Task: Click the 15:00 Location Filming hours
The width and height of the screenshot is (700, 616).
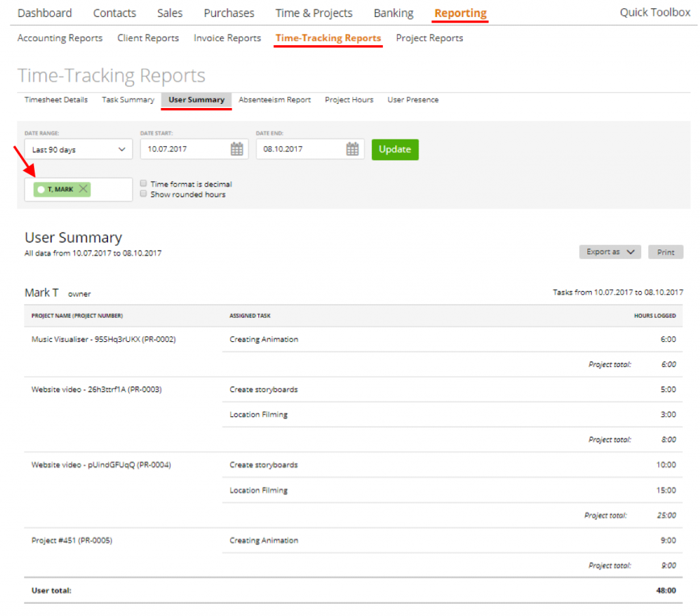Action: coord(666,490)
